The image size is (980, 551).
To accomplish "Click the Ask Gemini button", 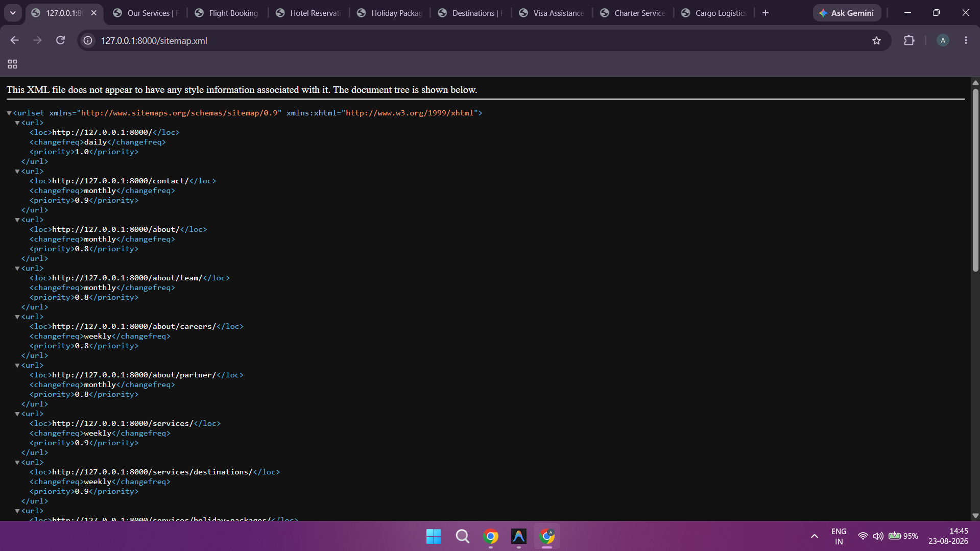I will [847, 13].
